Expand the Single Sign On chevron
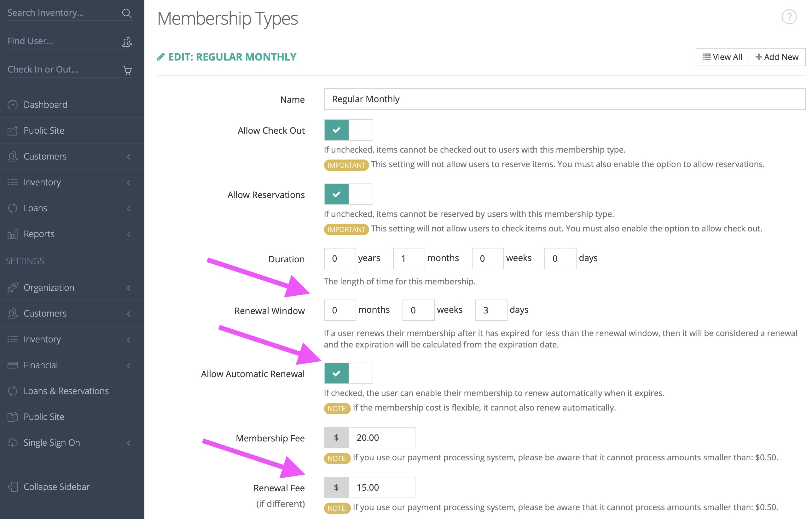Viewport: 812px width, 519px height. [129, 443]
